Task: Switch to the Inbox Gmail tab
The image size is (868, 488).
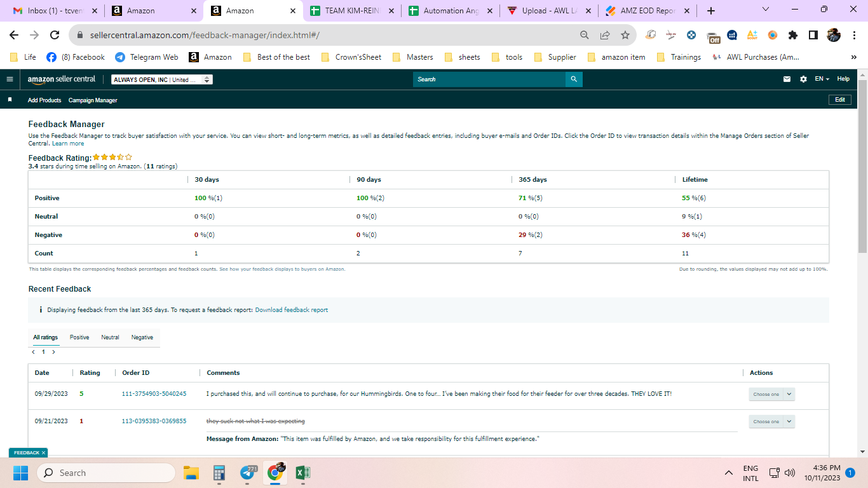Action: [56, 11]
